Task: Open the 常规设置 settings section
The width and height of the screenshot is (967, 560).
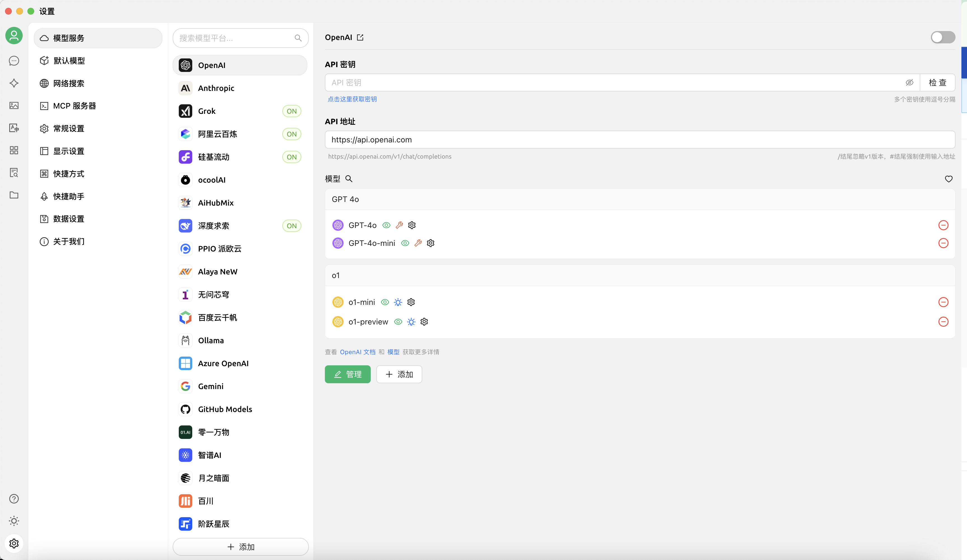Action: (98, 128)
